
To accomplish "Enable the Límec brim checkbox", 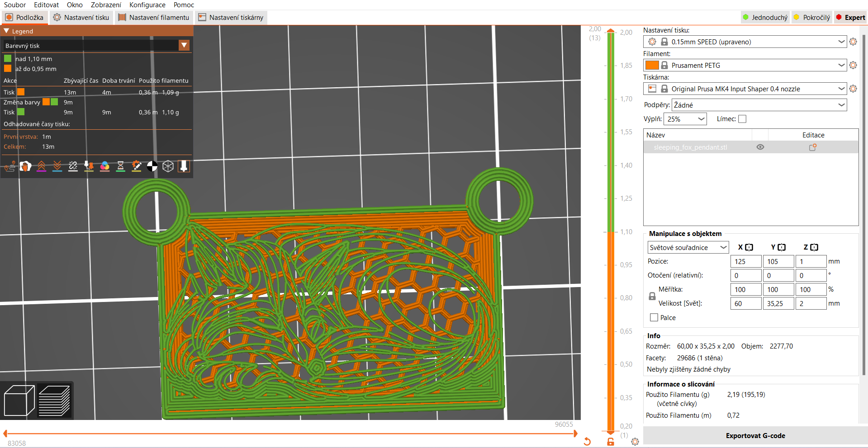I will pyautogui.click(x=742, y=119).
